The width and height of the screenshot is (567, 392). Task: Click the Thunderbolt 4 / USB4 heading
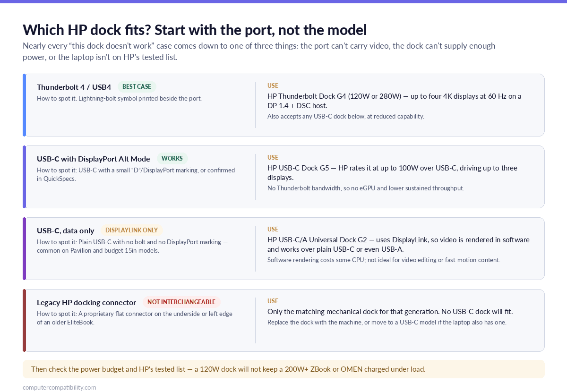(x=74, y=87)
